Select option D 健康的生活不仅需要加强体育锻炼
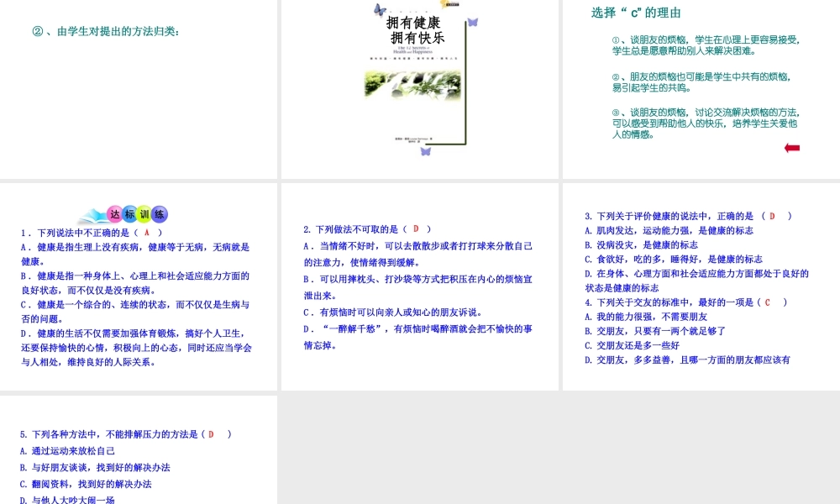840x504 pixels. pos(137,348)
